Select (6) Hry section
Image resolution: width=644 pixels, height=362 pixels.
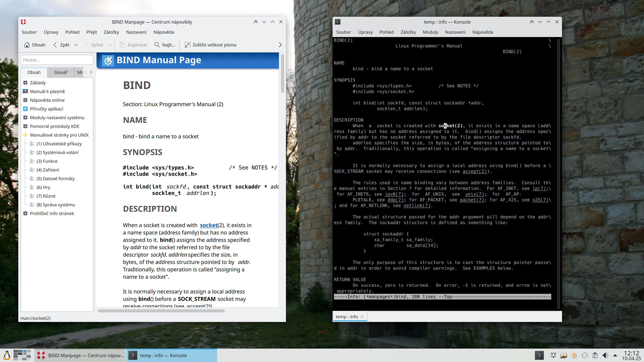[43, 188]
